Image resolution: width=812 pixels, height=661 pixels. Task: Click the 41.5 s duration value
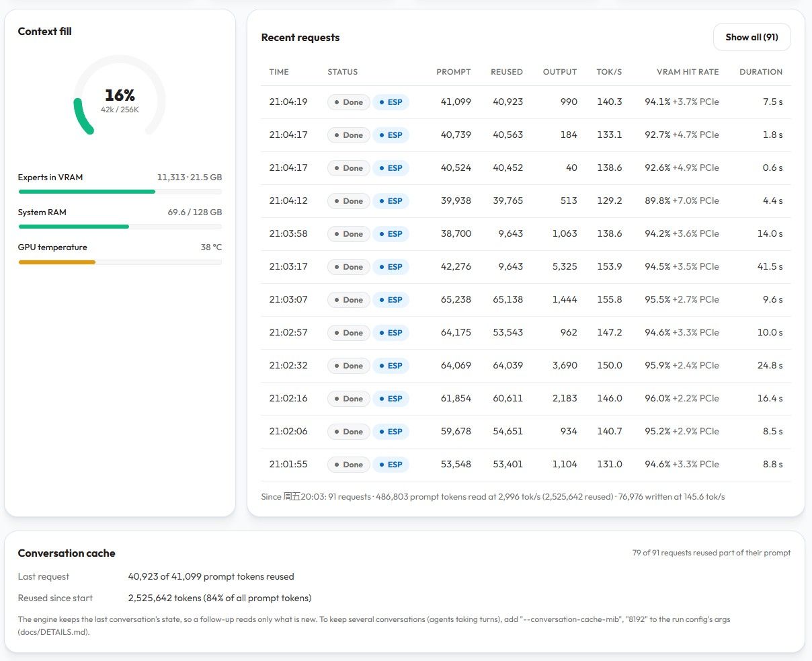[x=770, y=267]
